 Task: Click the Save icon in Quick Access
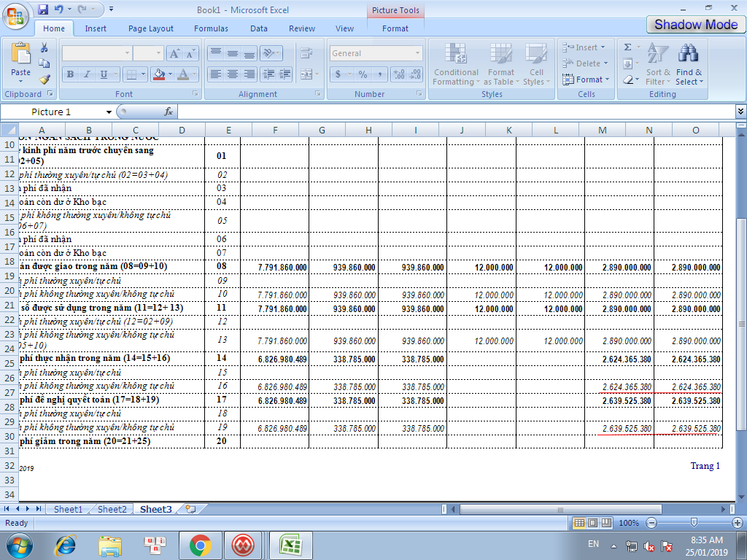[43, 9]
